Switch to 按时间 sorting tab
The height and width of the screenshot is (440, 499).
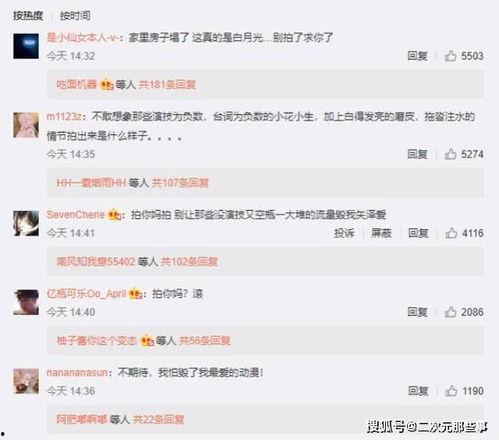tap(75, 16)
